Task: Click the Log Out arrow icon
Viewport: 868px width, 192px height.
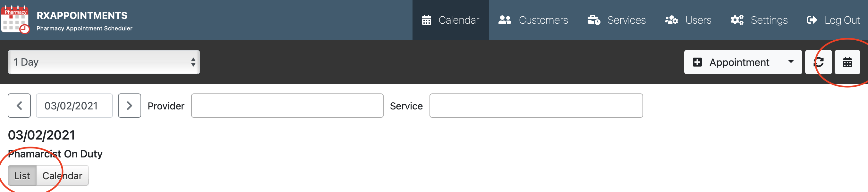Action: [x=812, y=20]
